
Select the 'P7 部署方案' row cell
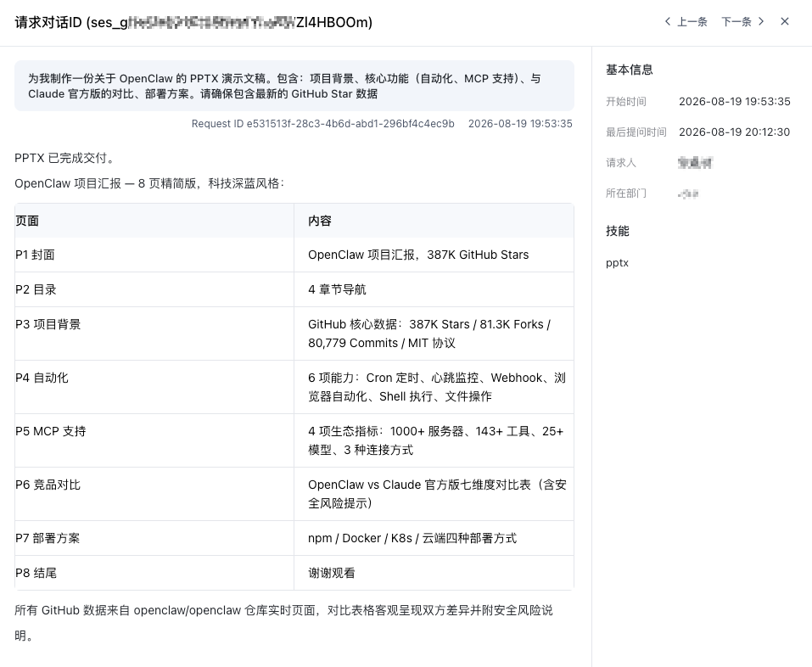tap(154, 538)
